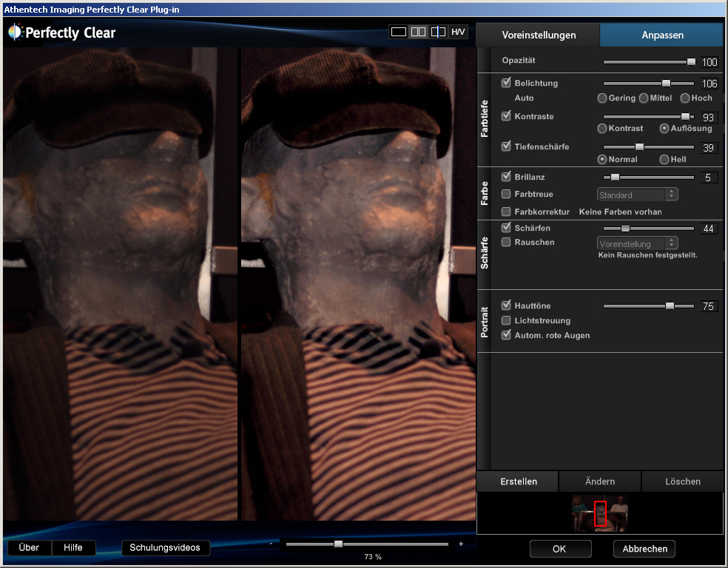Switch to the Anpassen tab
728x568 pixels.
click(662, 35)
